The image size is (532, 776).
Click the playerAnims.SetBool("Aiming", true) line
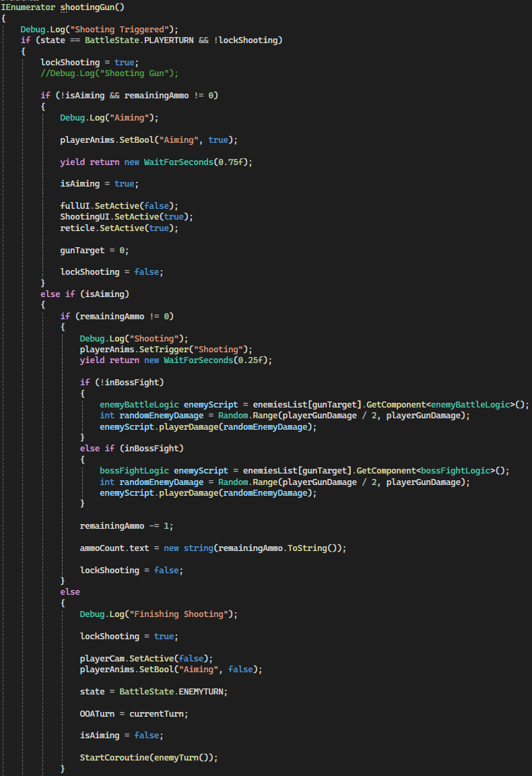coord(149,140)
